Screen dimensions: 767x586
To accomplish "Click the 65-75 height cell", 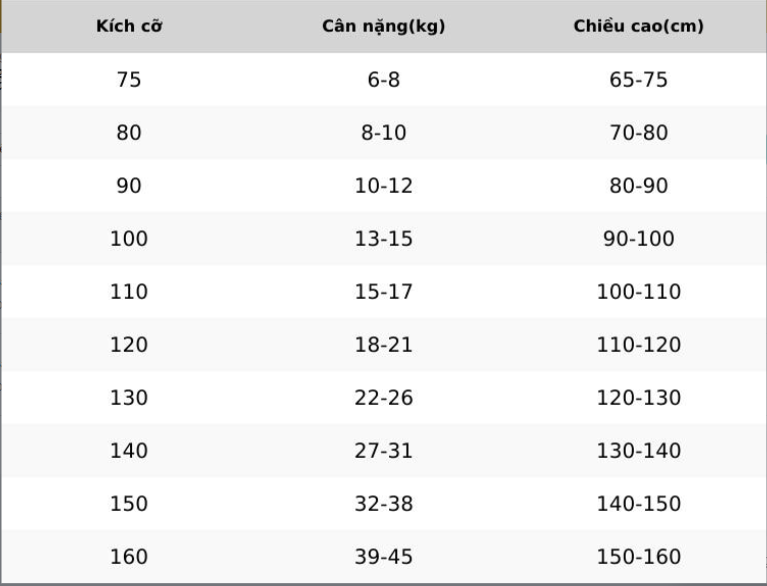I will pos(638,80).
